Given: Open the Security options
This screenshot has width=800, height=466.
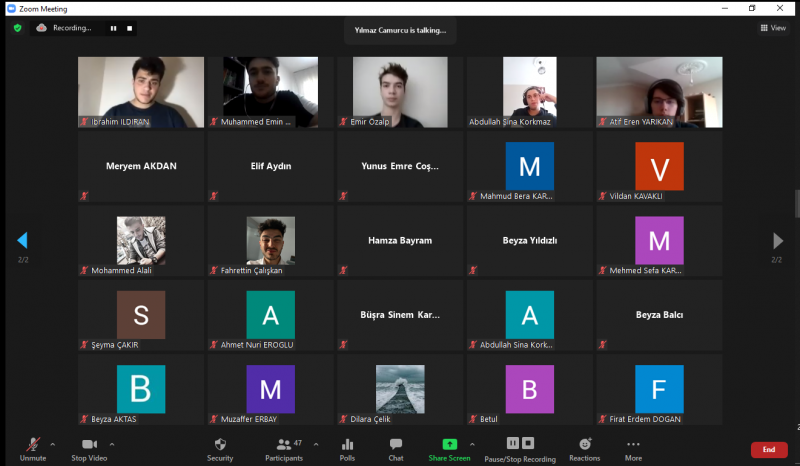Looking at the screenshot, I should point(220,447).
